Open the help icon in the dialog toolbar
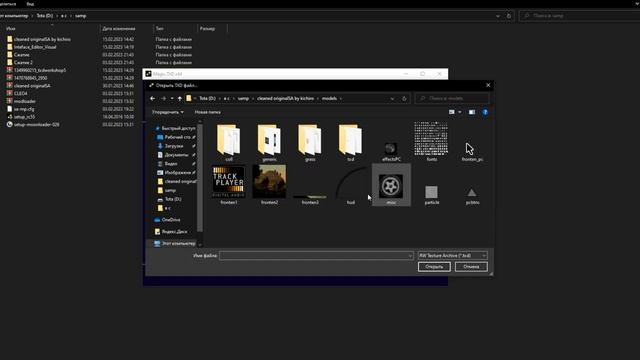The image size is (640, 360). 485,112
